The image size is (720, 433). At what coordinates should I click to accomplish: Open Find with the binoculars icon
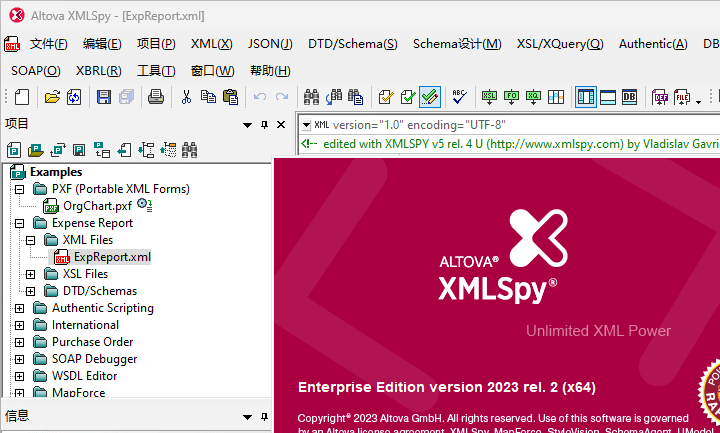(311, 97)
